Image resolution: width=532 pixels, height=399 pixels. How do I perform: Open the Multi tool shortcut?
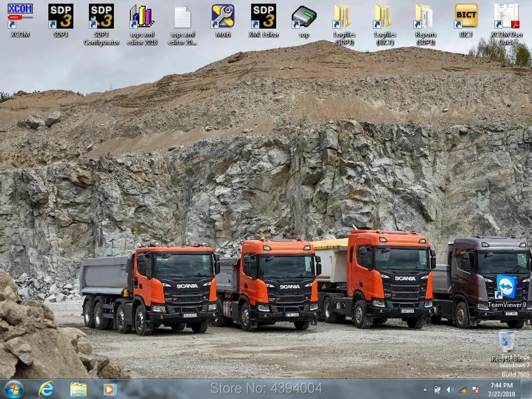pyautogui.click(x=223, y=16)
